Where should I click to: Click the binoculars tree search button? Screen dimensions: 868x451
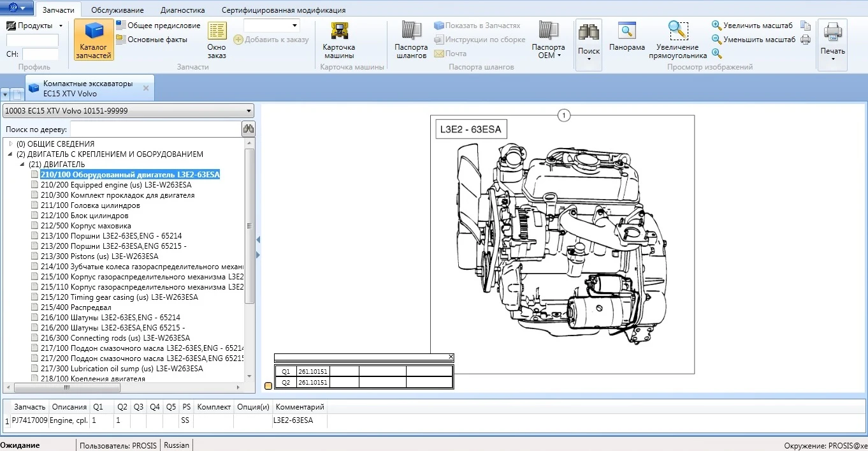249,129
